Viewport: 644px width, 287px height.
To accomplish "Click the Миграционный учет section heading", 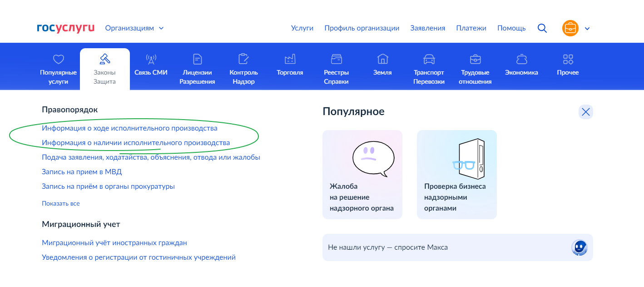I will [x=81, y=224].
